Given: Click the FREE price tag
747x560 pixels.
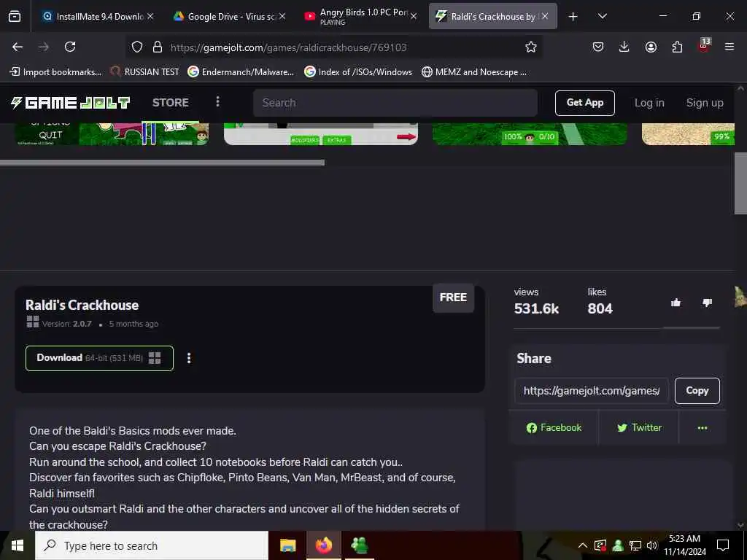Looking at the screenshot, I should click(453, 297).
